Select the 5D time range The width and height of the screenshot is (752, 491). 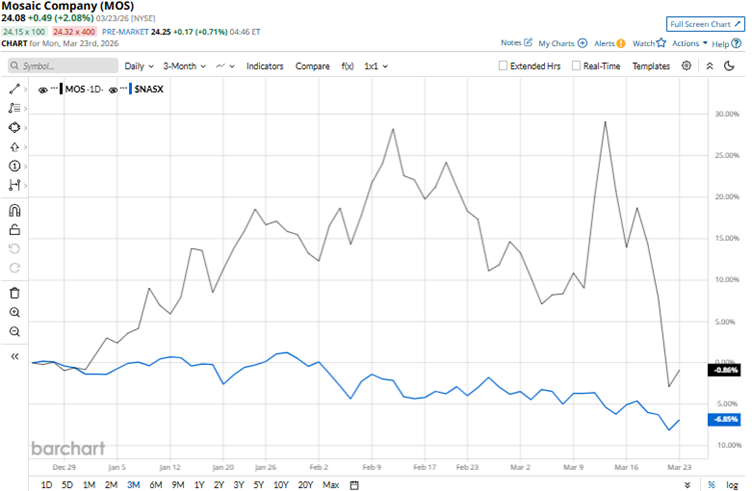[67, 485]
